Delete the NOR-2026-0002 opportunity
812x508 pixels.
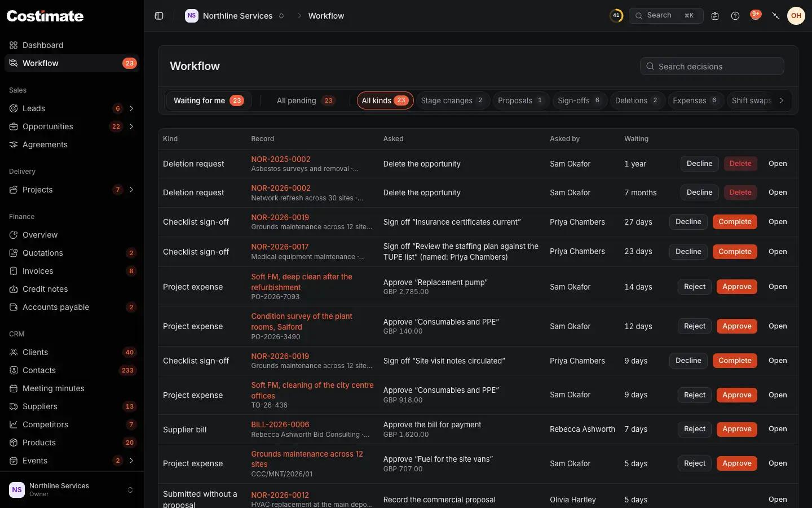tap(740, 192)
